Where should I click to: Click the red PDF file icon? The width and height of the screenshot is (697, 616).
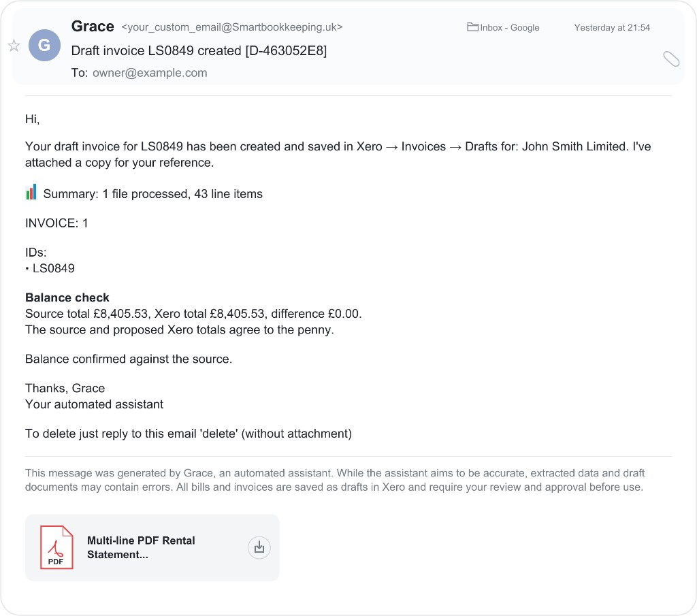[x=56, y=547]
